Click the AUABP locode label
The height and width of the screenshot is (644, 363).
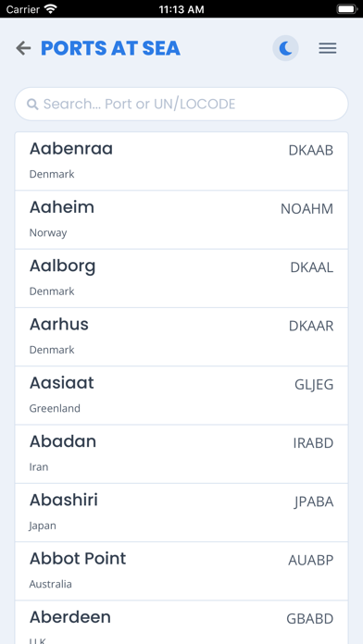click(311, 561)
